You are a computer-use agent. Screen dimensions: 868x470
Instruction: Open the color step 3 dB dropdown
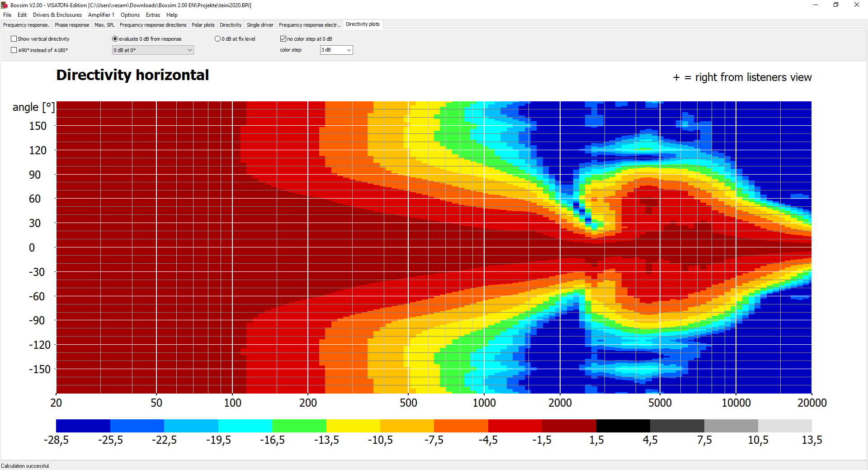pyautogui.click(x=336, y=50)
